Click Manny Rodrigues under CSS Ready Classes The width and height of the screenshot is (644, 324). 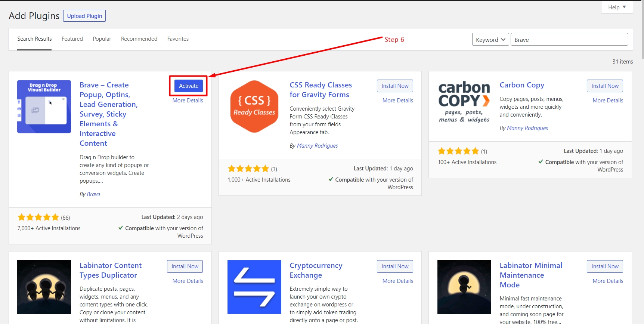pyautogui.click(x=317, y=146)
